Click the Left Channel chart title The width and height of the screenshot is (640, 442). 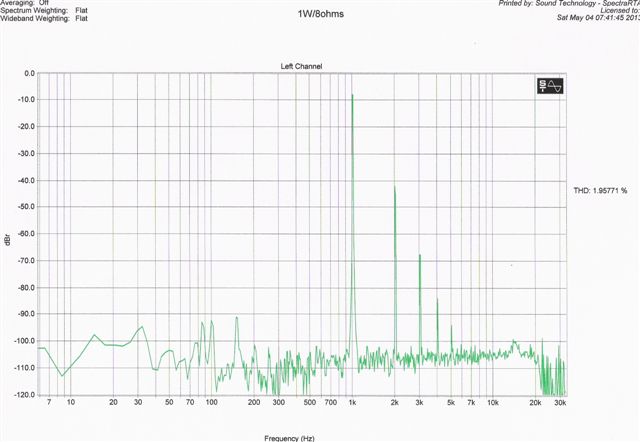301,66
